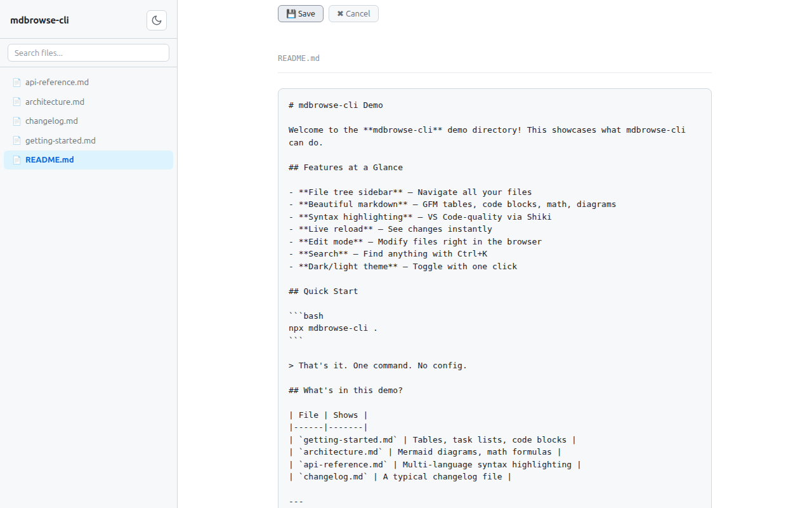Select the highlighted README.md sidebar entry
The width and height of the screenshot is (812, 508).
(x=88, y=160)
